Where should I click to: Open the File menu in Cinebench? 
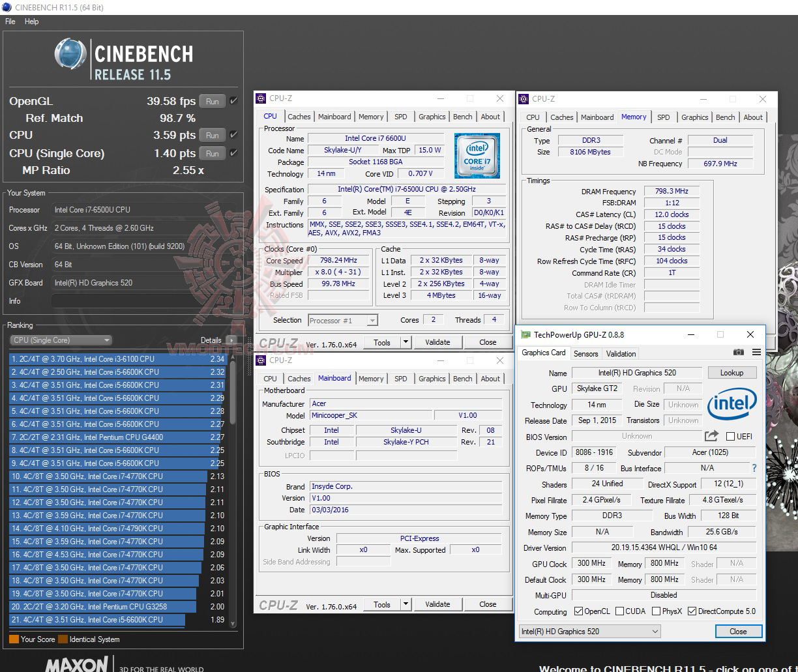point(10,22)
